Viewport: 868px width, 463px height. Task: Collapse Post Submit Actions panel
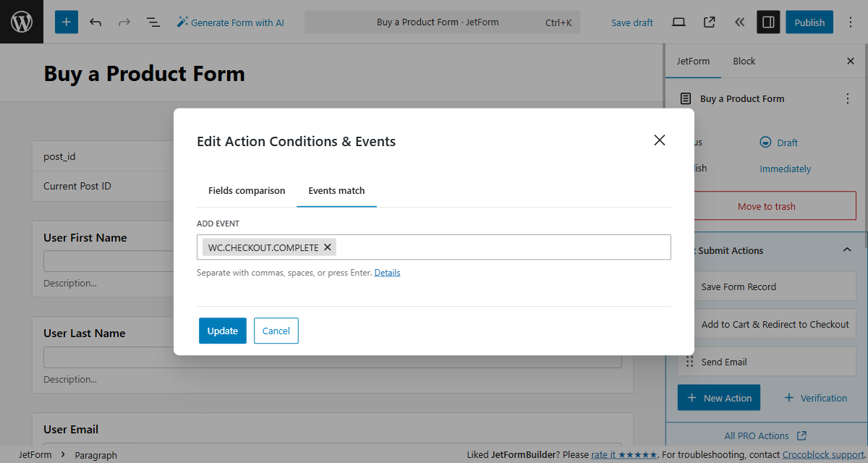(847, 250)
